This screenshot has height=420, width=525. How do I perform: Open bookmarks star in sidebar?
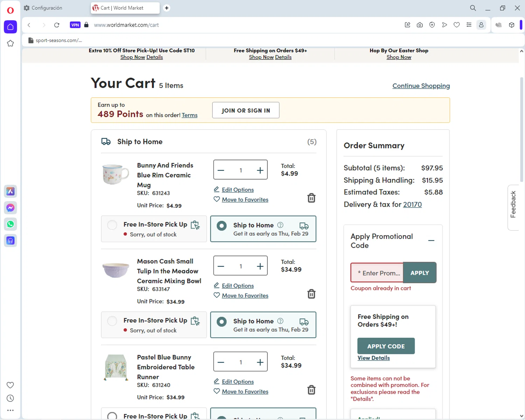[10, 43]
